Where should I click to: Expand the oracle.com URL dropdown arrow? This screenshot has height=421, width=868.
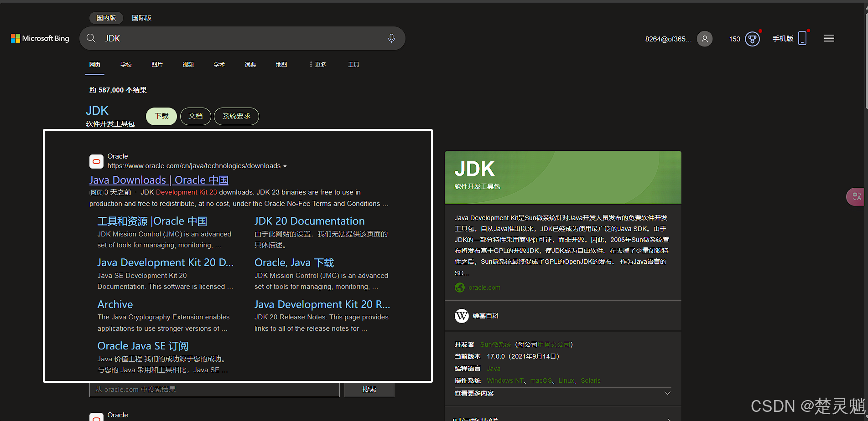pyautogui.click(x=285, y=166)
